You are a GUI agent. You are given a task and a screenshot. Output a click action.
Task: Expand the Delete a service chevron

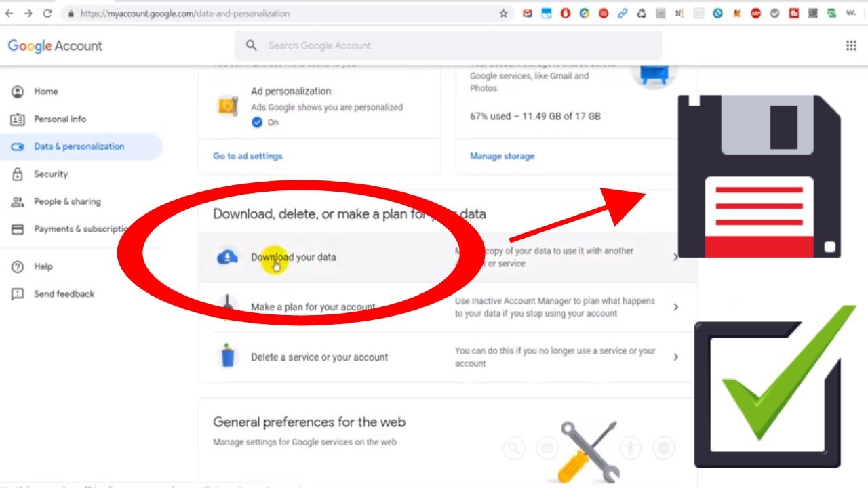pyautogui.click(x=675, y=357)
